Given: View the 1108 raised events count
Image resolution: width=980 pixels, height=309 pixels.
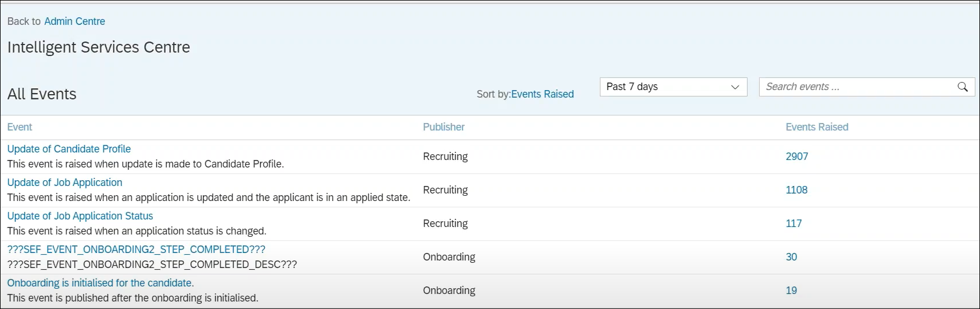Looking at the screenshot, I should click(x=796, y=190).
